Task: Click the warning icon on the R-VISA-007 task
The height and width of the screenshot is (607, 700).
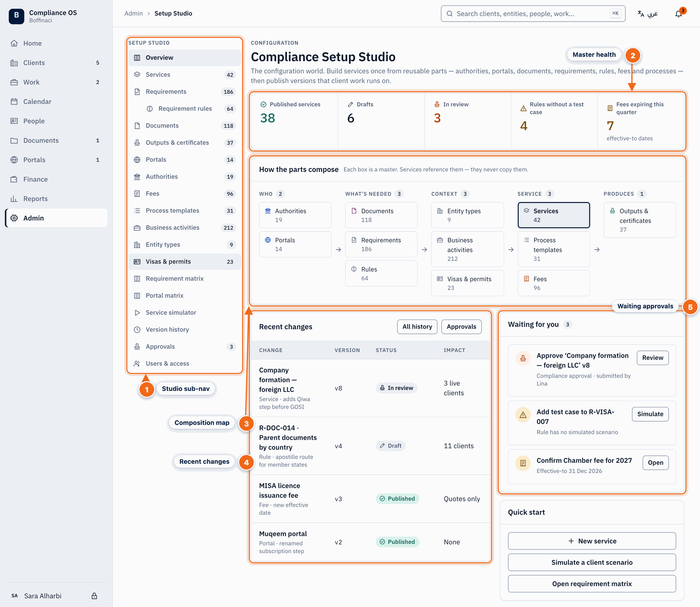Action: (x=523, y=415)
